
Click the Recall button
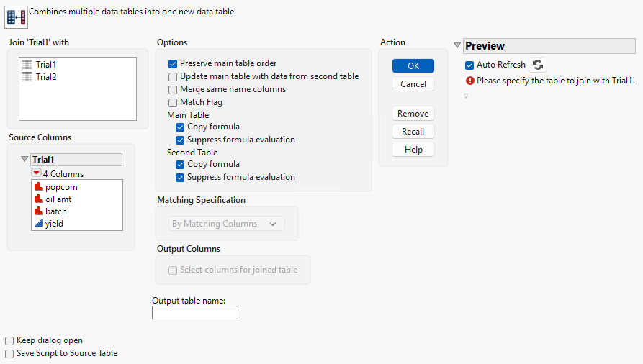pyautogui.click(x=413, y=132)
